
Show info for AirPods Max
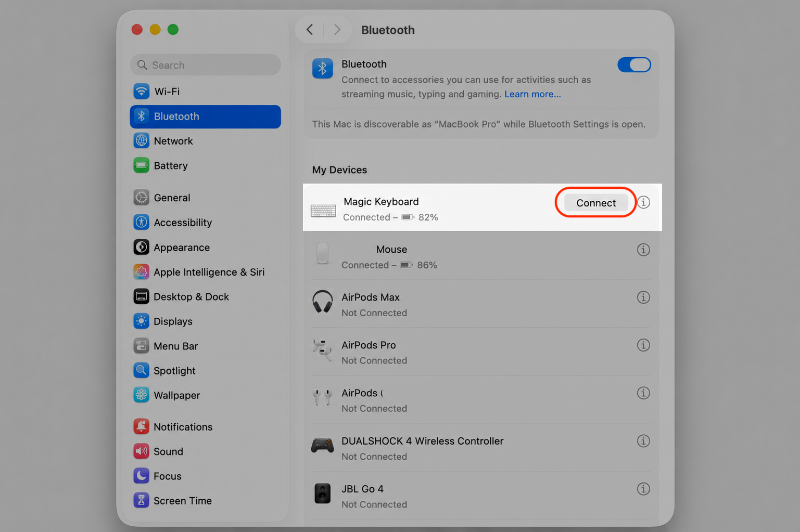coord(643,297)
